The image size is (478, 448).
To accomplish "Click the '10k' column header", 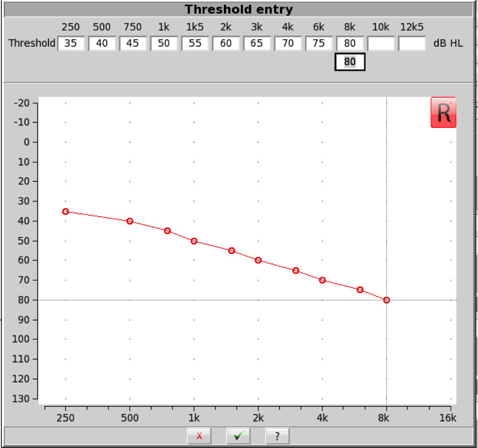I will click(x=381, y=27).
